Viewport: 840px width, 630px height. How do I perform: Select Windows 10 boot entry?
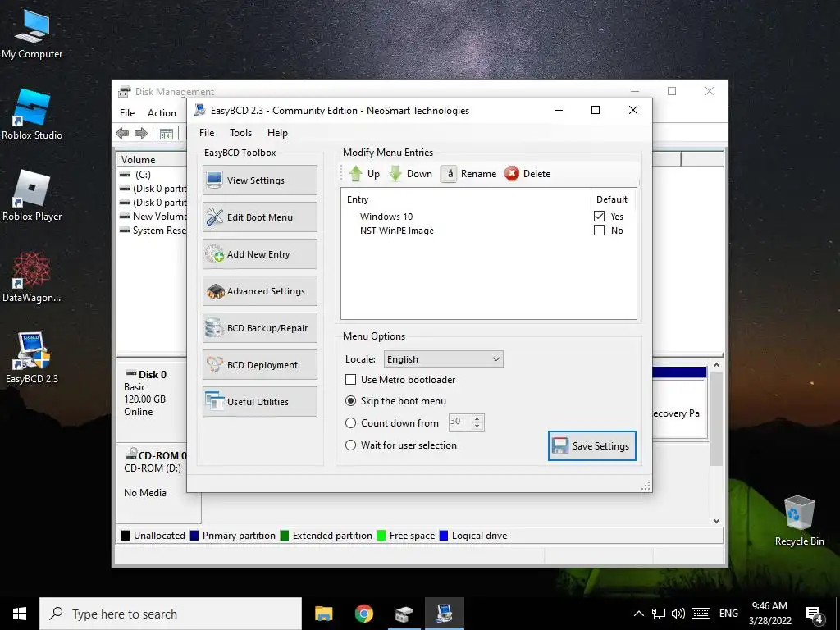tap(386, 217)
